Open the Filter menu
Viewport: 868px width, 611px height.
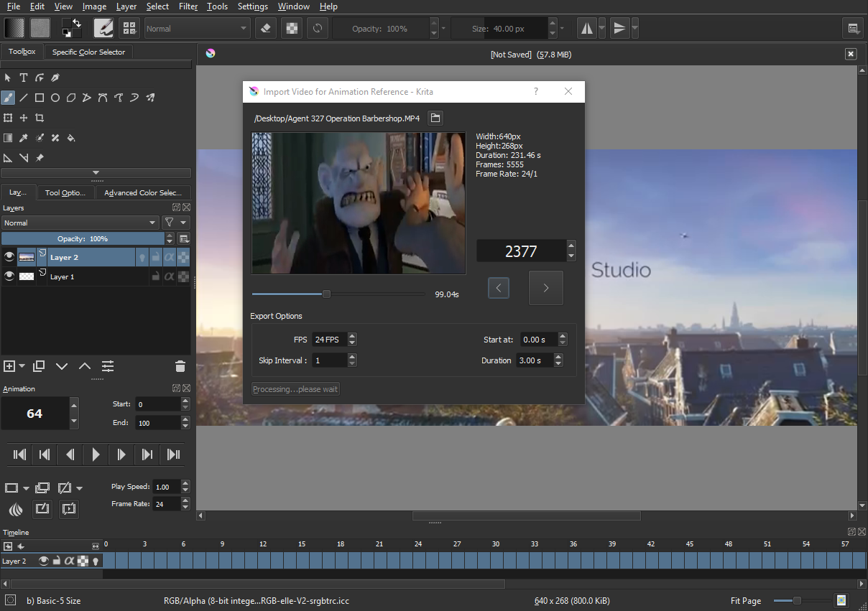pos(188,6)
